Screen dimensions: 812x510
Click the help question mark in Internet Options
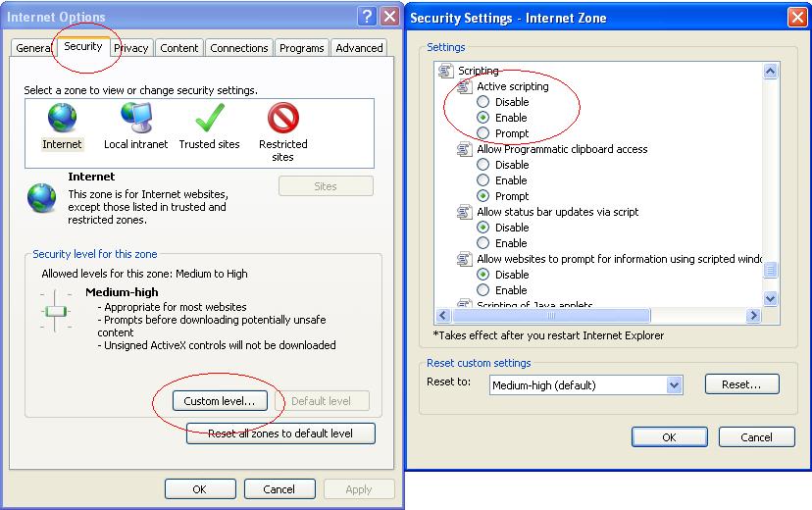tap(367, 17)
